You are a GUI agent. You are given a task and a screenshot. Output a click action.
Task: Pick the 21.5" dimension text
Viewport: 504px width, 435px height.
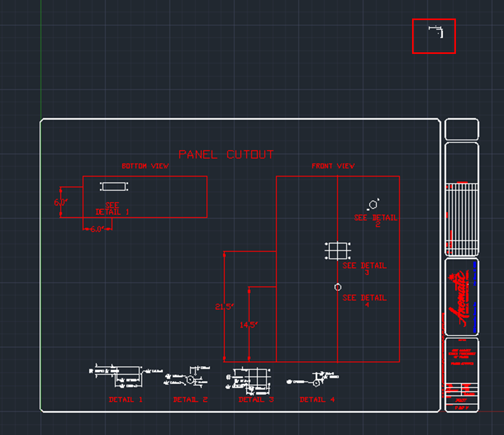pyautogui.click(x=225, y=307)
